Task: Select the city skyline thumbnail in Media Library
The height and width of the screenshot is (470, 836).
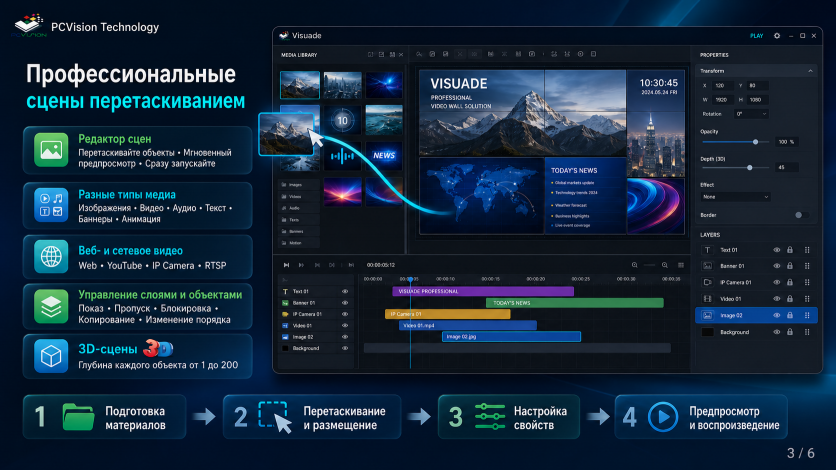Action: click(x=342, y=85)
